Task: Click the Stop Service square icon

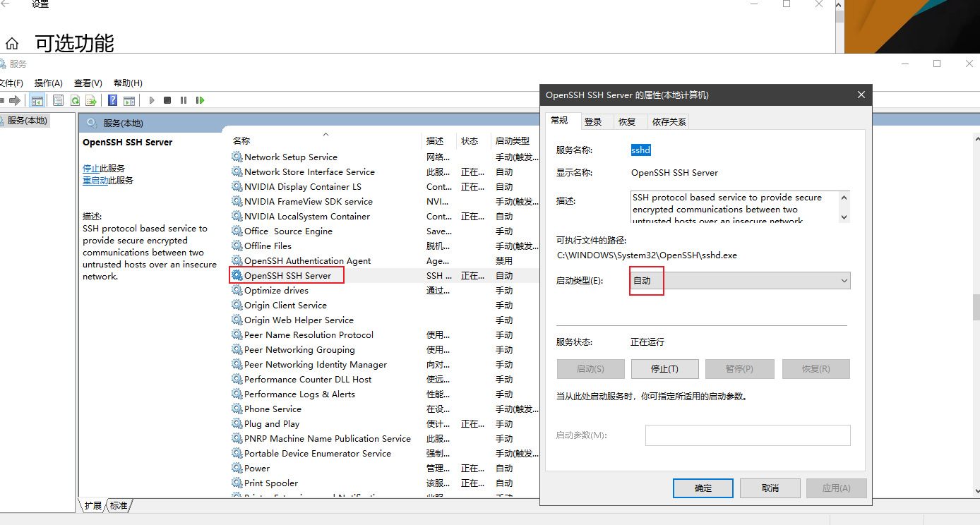Action: (167, 100)
